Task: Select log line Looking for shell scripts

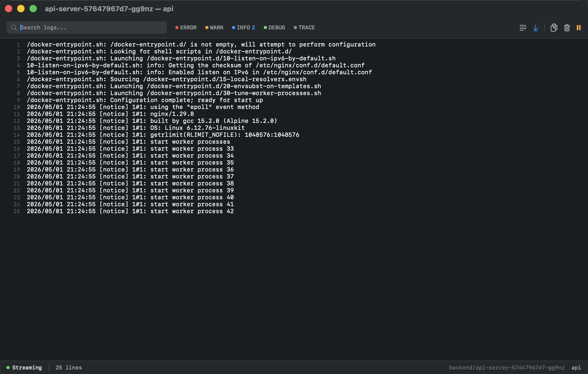Action: point(159,51)
